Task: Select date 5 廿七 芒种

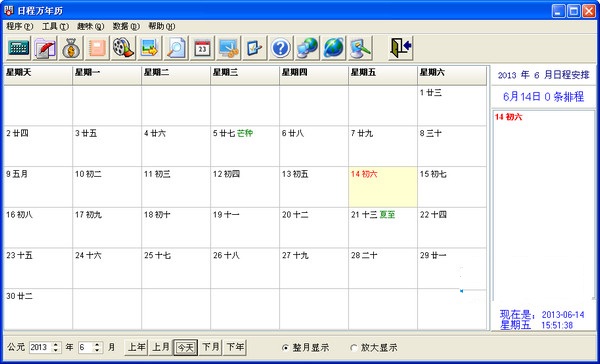Action: 245,146
